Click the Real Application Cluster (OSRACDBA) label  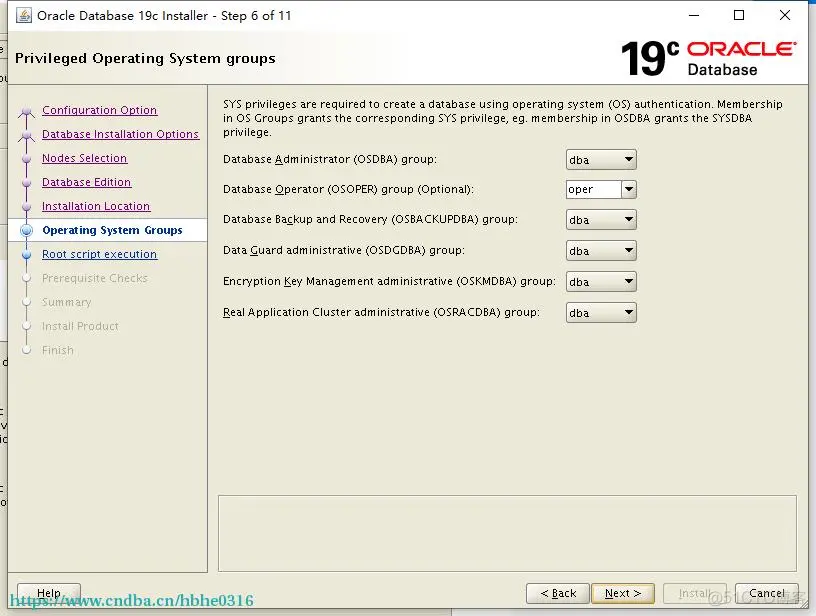[x=381, y=312]
